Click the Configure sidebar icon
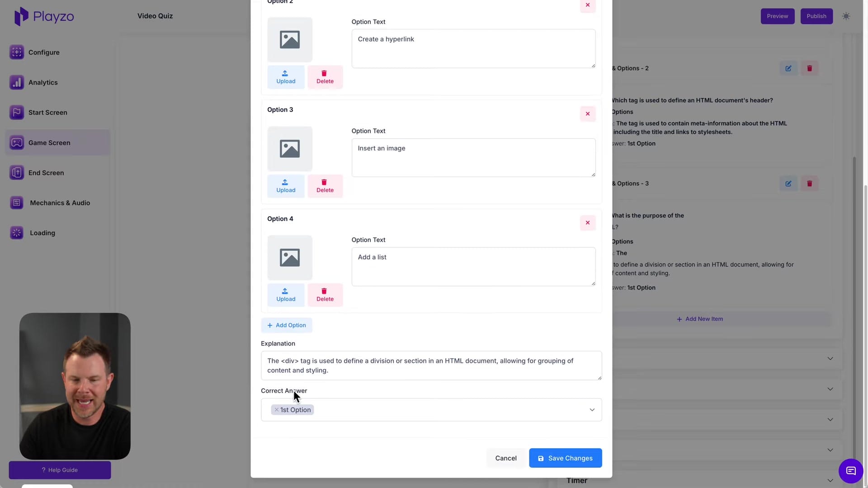This screenshot has height=488, width=868. point(17,52)
